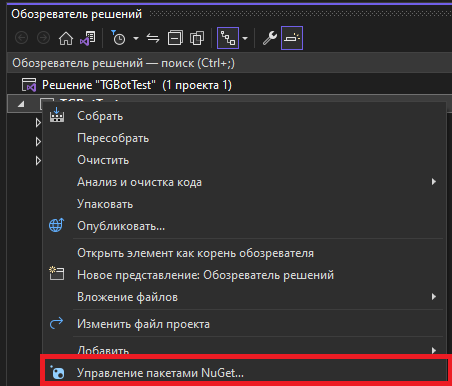The image size is (452, 386).
Task: Expand the third child node under the project
Action: click(38, 161)
